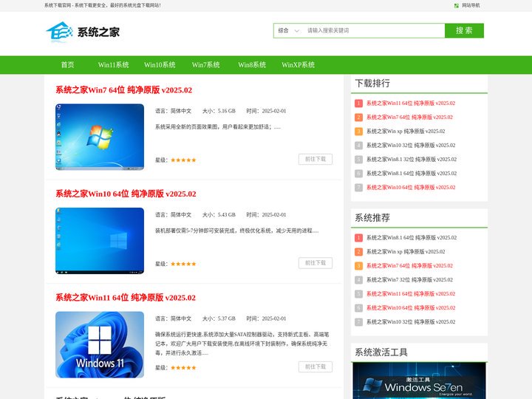The height and width of the screenshot is (399, 532).
Task: Click the 系统推荐 section heading
Action: pos(372,217)
